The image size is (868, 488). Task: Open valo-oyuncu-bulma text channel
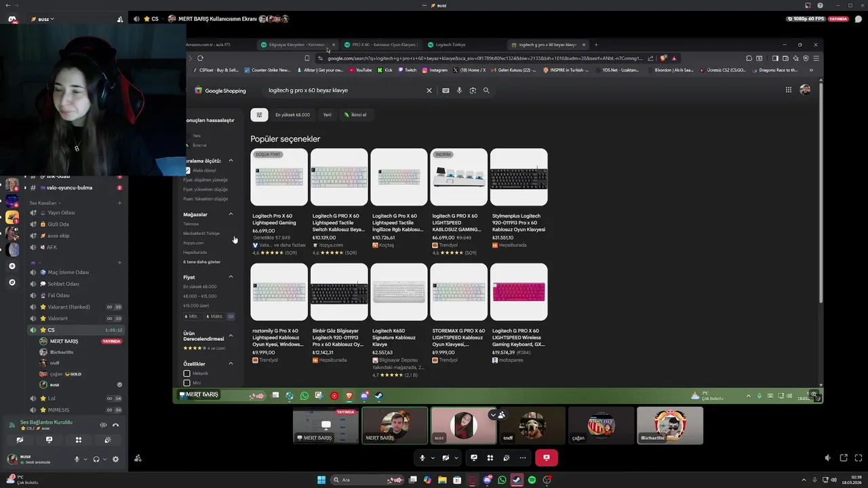coord(75,188)
